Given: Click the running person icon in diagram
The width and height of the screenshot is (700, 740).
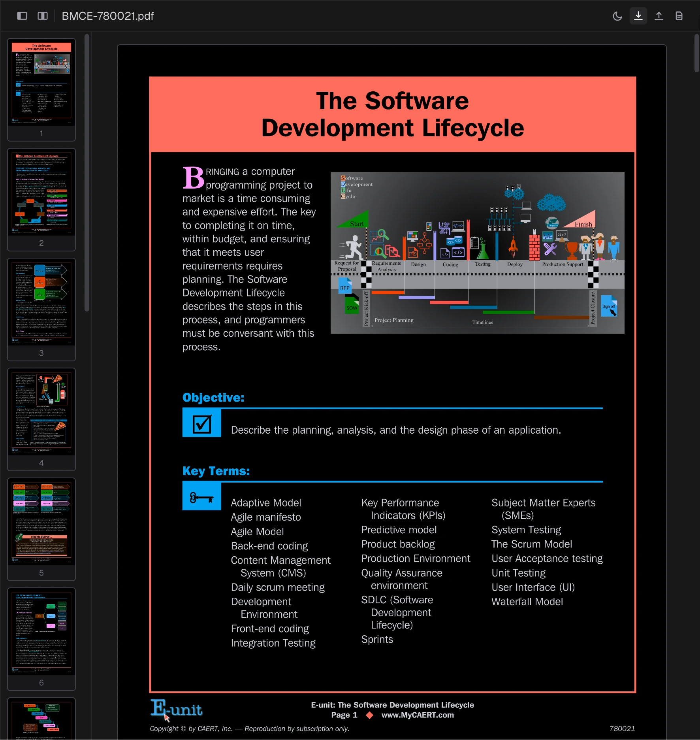Looking at the screenshot, I should [352, 247].
